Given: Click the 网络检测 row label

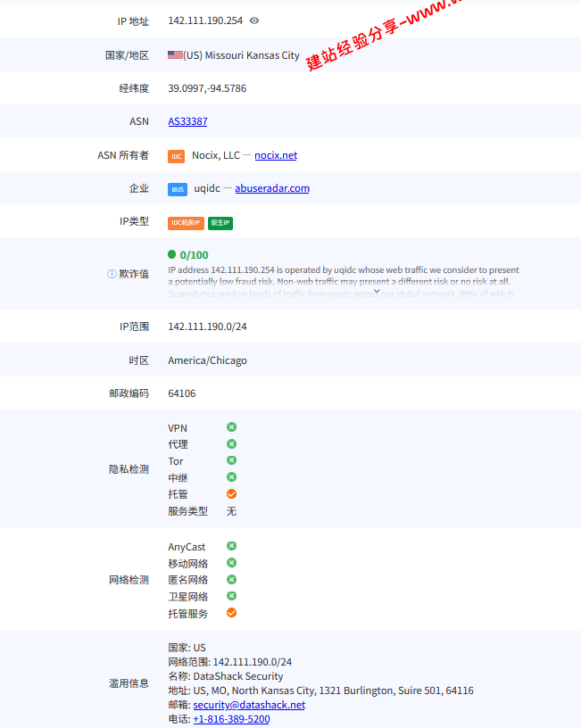Looking at the screenshot, I should [129, 580].
